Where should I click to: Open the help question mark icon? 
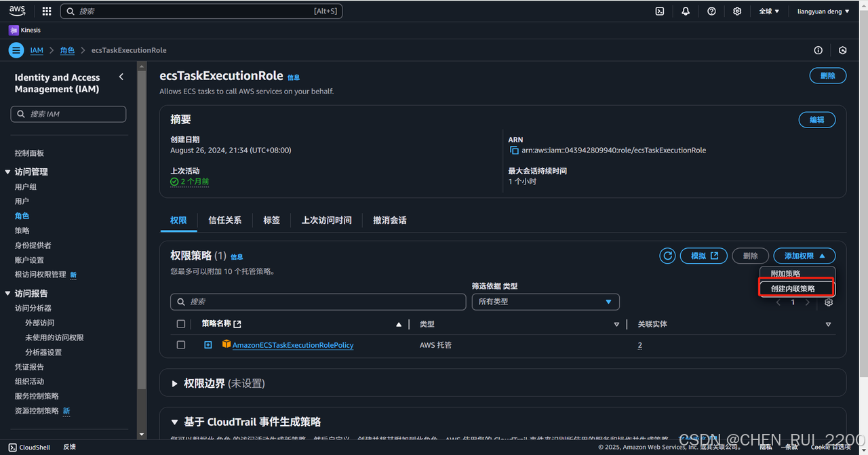pos(711,11)
